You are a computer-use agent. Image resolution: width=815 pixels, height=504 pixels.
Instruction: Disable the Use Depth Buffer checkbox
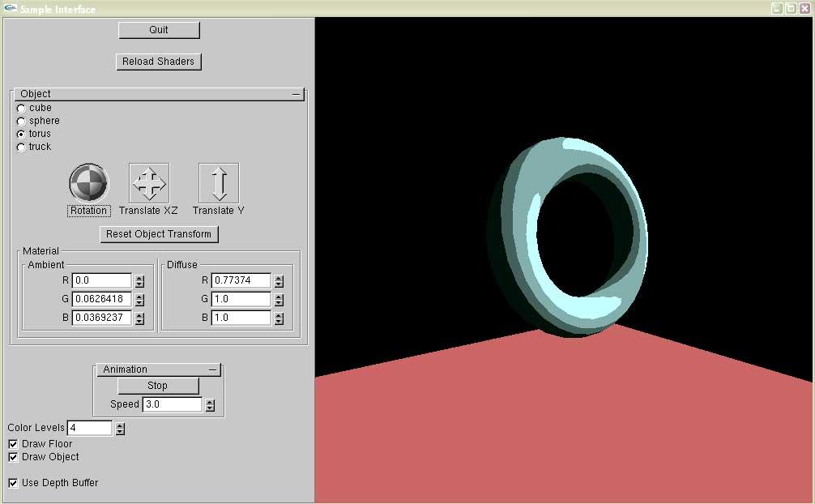(13, 483)
